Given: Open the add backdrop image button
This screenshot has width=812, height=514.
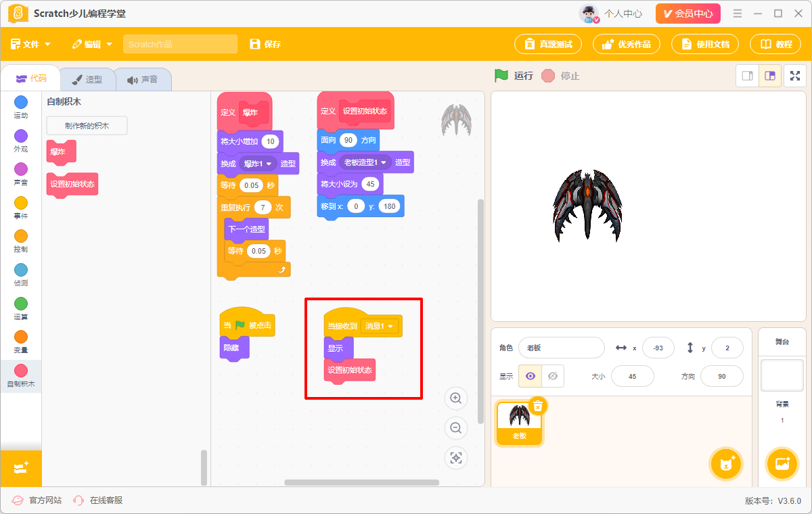Looking at the screenshot, I should click(782, 464).
